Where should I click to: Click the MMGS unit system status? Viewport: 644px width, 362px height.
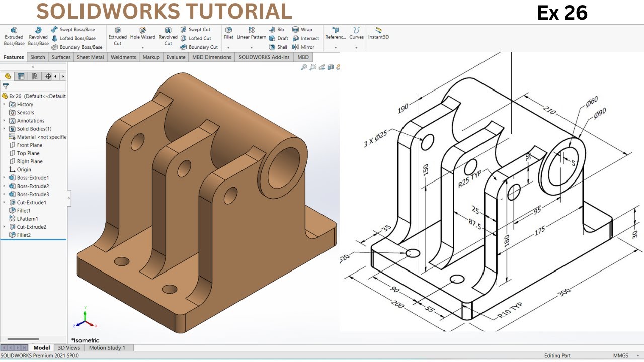[x=620, y=356]
